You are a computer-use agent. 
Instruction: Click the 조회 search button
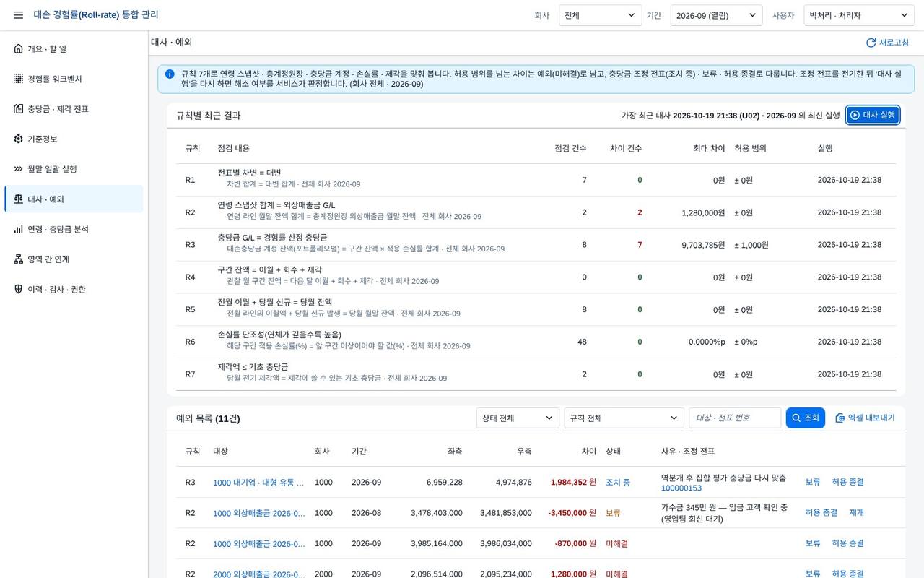(x=805, y=418)
